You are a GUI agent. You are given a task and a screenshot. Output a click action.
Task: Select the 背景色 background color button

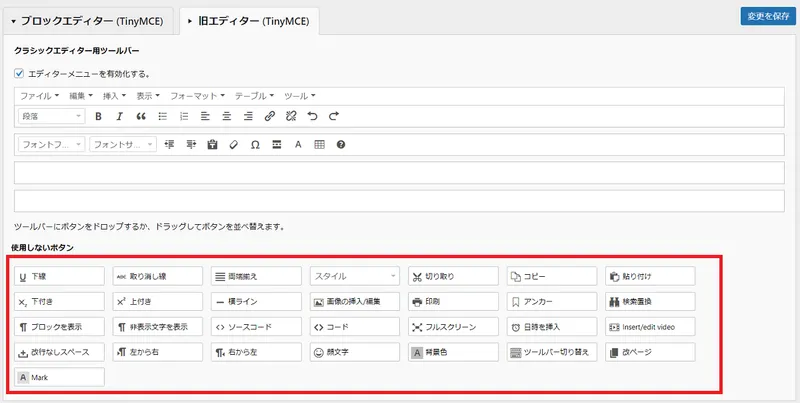pos(453,352)
